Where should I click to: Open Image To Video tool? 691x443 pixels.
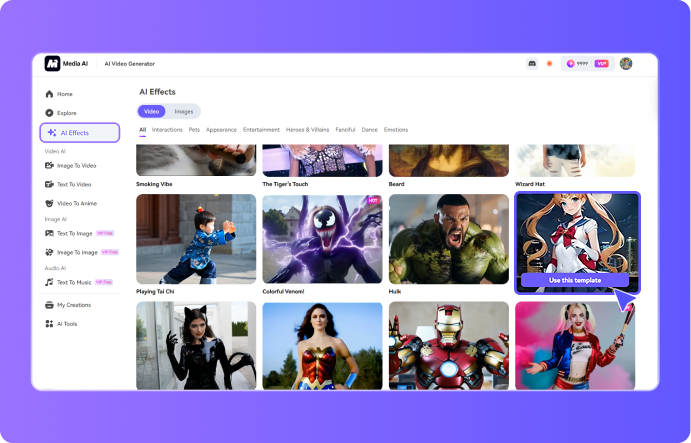pyautogui.click(x=71, y=165)
